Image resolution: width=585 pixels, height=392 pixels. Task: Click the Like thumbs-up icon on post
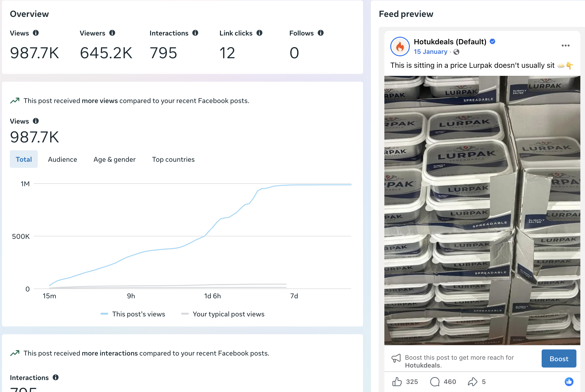click(397, 381)
